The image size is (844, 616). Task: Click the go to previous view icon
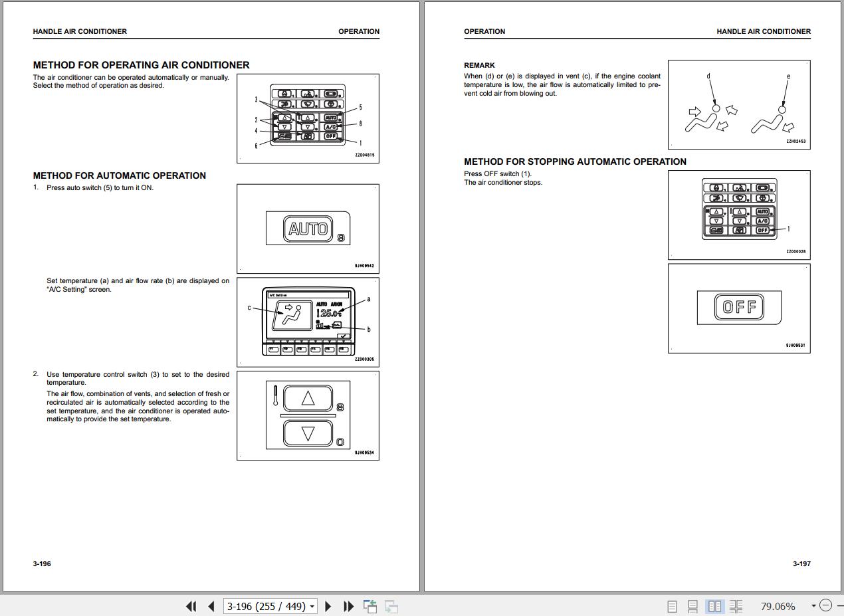(x=370, y=606)
